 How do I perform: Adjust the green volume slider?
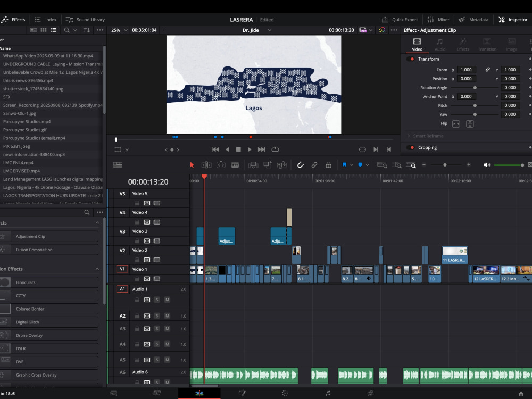click(x=509, y=165)
